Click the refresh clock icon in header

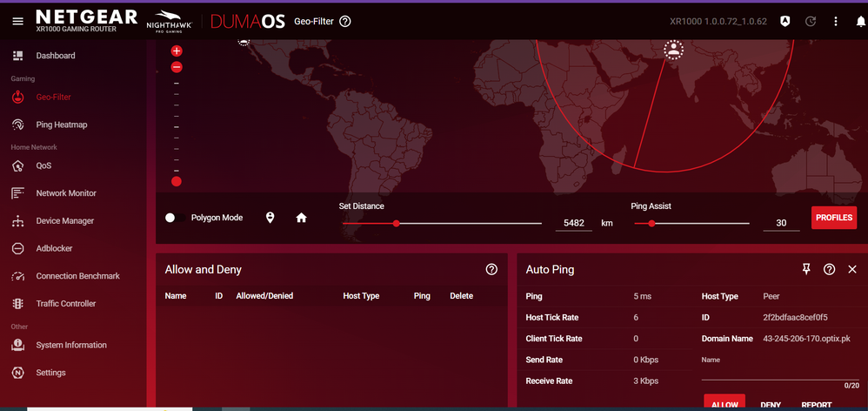point(811,22)
